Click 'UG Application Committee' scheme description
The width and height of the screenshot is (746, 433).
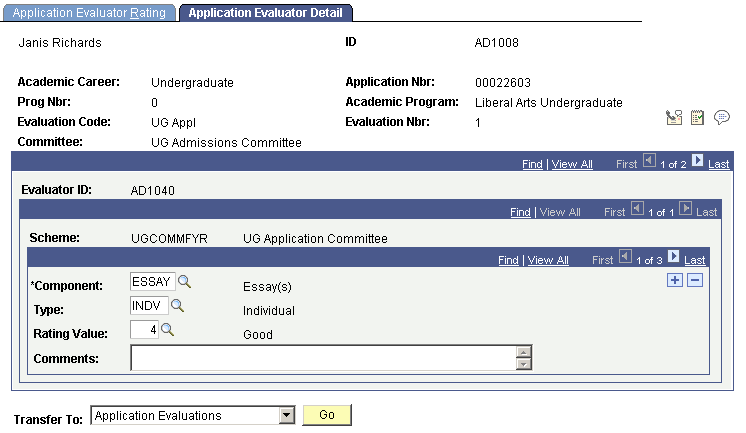click(315, 239)
